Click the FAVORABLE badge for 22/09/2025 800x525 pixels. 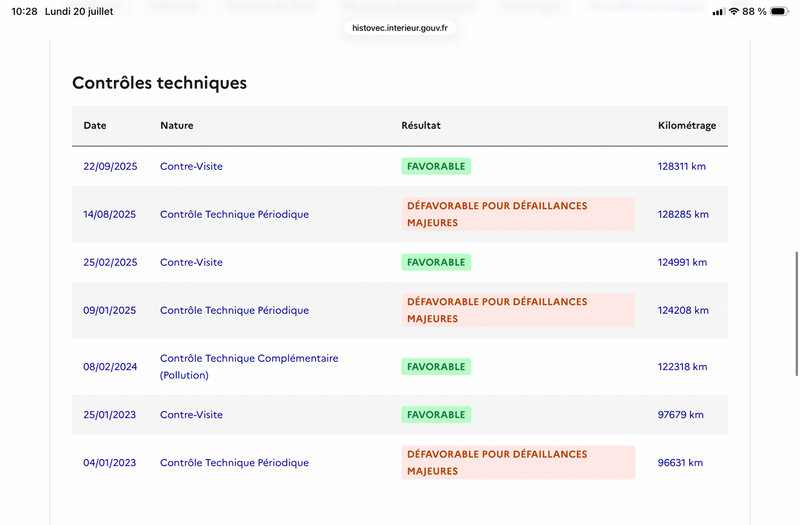[x=436, y=166]
